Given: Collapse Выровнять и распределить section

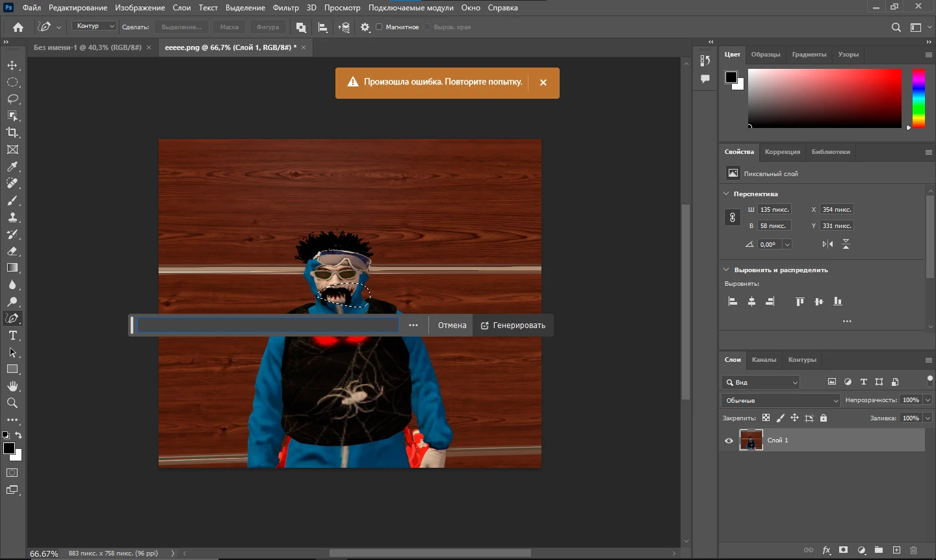Looking at the screenshot, I should pos(726,270).
